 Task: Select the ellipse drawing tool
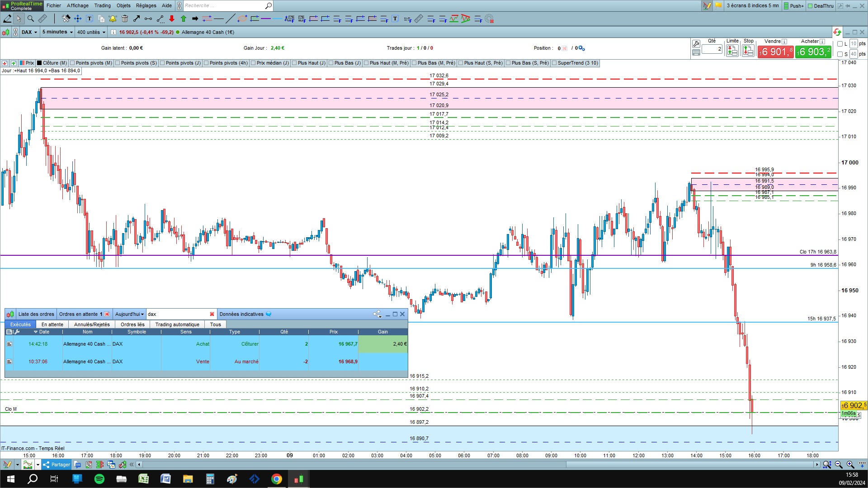coord(242,19)
